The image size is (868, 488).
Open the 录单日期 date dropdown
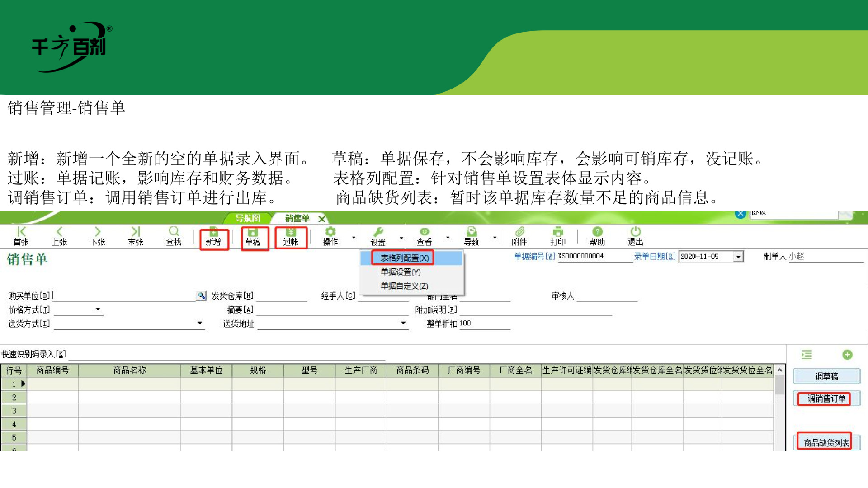coord(738,257)
